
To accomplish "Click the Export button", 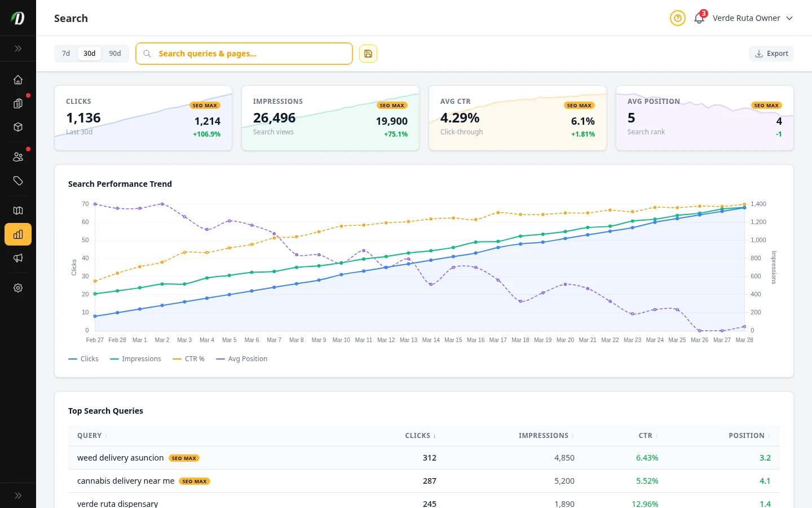I will click(x=771, y=53).
